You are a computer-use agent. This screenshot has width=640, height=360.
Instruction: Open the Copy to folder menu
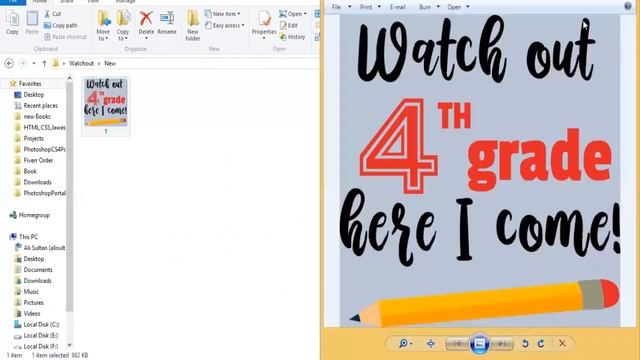click(123, 26)
